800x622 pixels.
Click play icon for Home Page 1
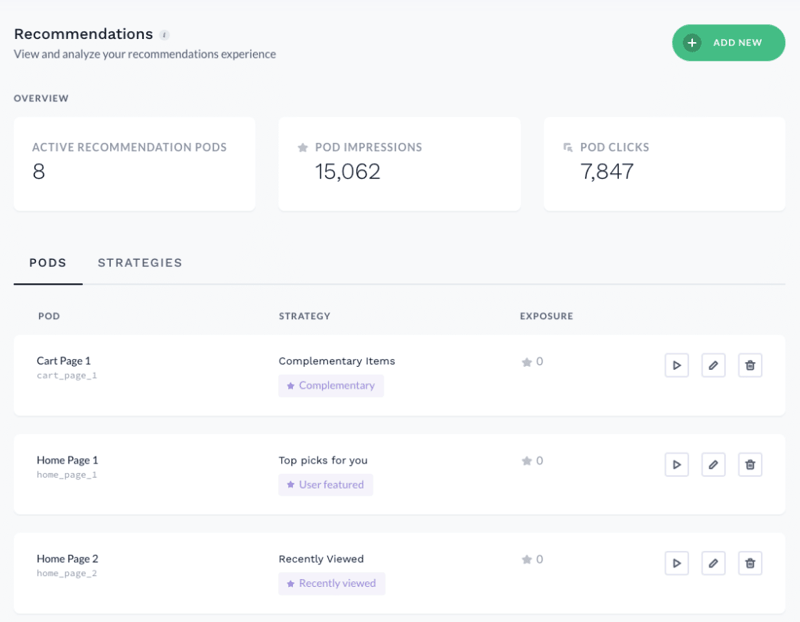pos(677,464)
